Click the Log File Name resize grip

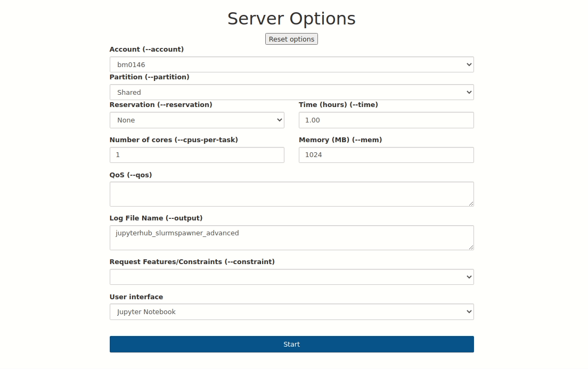pos(471,247)
